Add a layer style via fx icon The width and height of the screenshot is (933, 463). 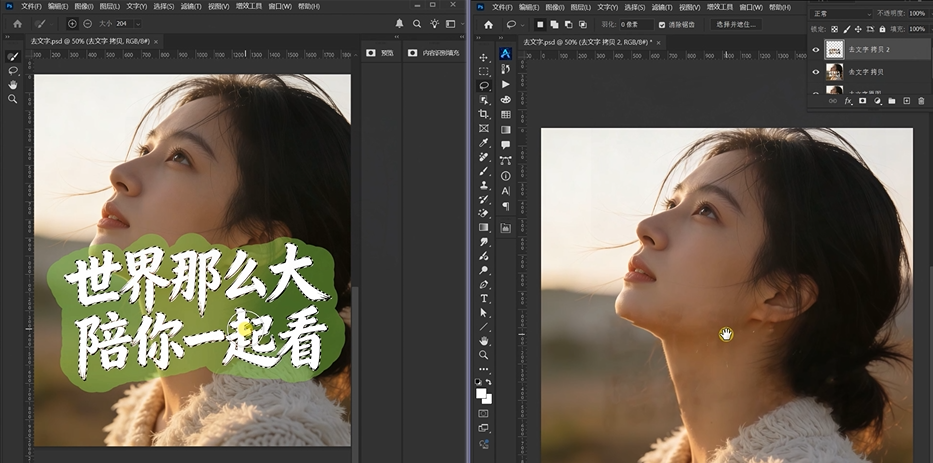click(848, 101)
